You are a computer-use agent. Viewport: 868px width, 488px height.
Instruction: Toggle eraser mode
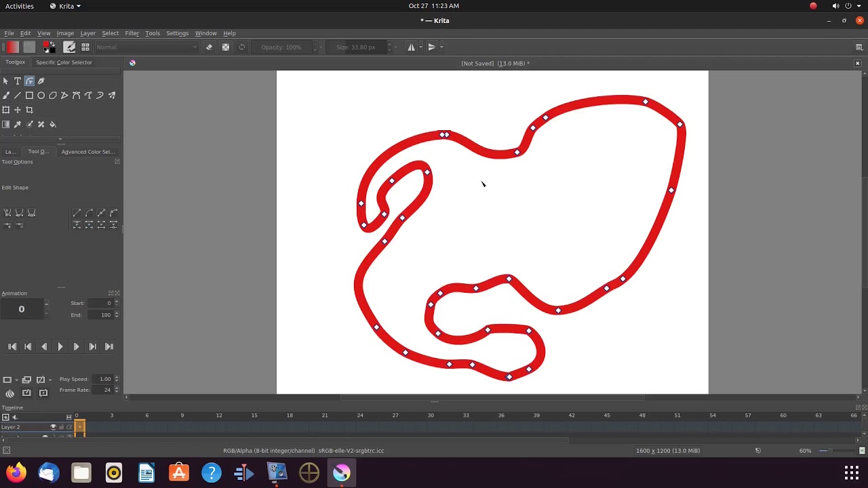(209, 47)
